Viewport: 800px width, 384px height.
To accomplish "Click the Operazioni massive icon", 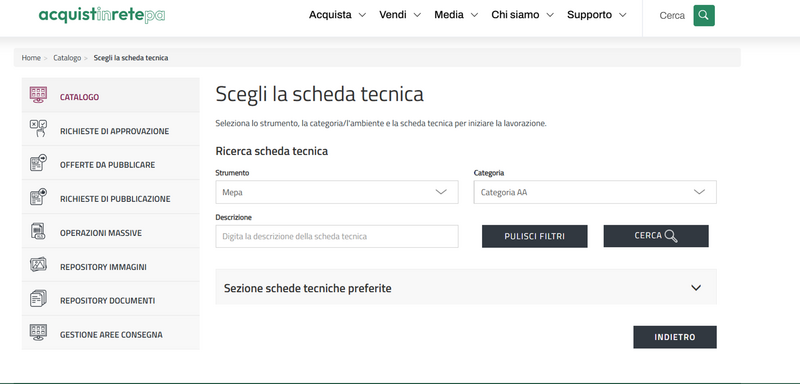I will coord(38,231).
